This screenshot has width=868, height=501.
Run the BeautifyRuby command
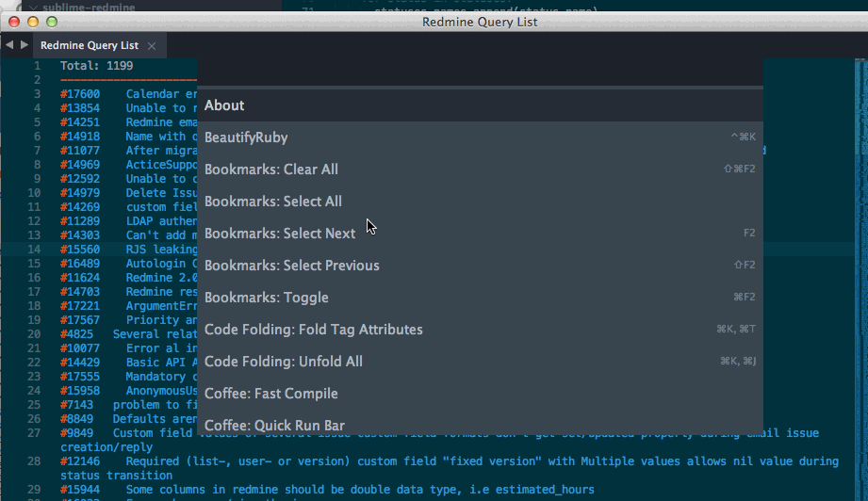pyautogui.click(x=480, y=137)
